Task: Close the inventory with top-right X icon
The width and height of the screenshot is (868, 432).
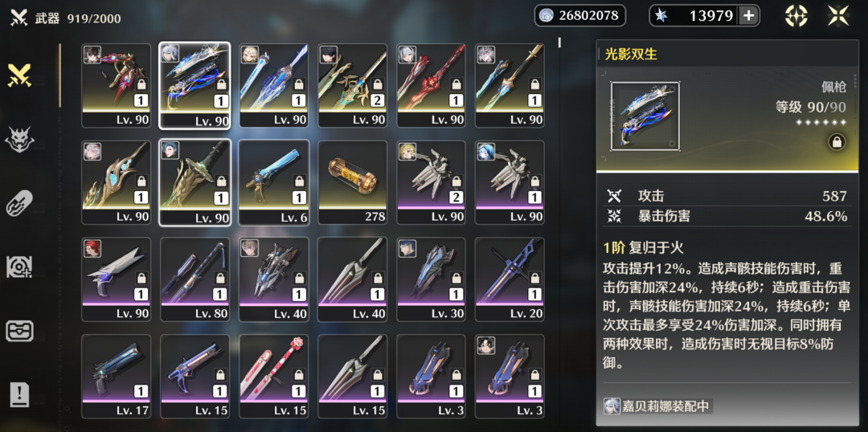Action: coord(838,15)
